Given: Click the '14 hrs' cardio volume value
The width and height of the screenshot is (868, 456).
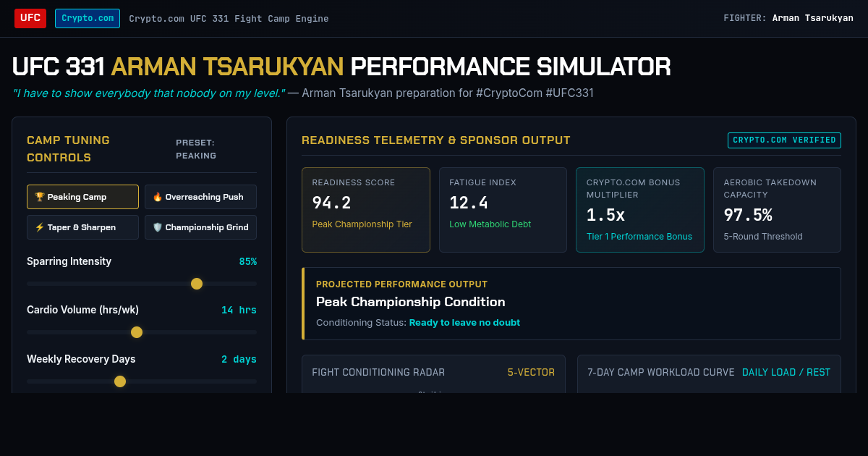Looking at the screenshot, I should [239, 311].
